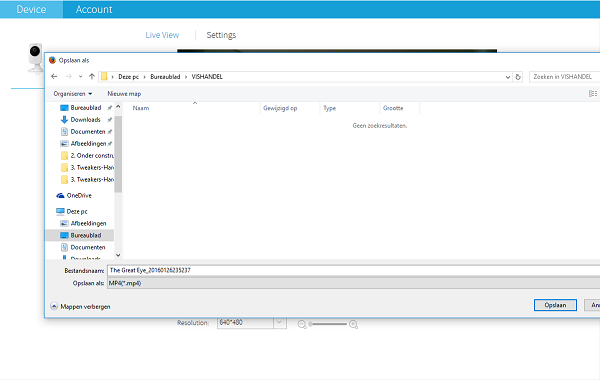Create a folder with Nieuwe map
This screenshot has width=600, height=380.
[124, 94]
